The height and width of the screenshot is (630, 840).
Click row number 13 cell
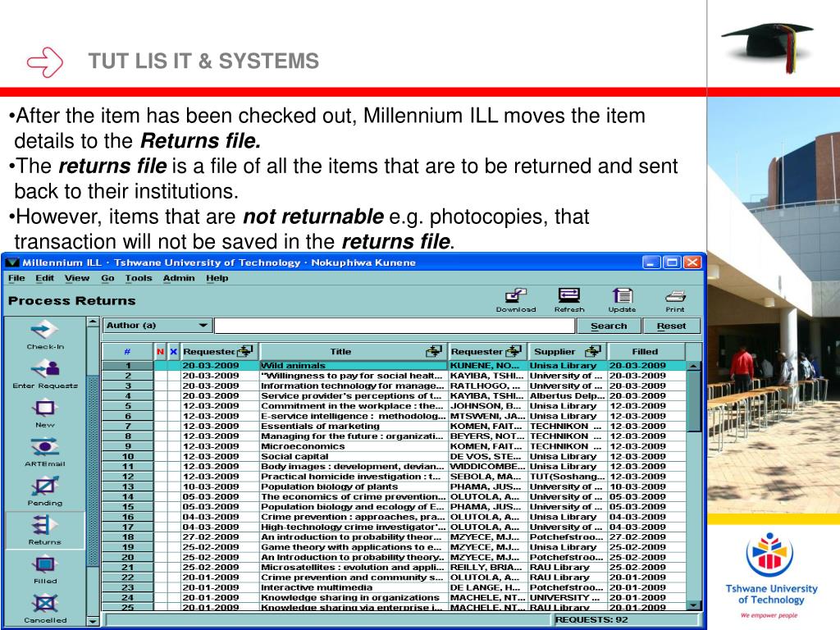tap(127, 486)
